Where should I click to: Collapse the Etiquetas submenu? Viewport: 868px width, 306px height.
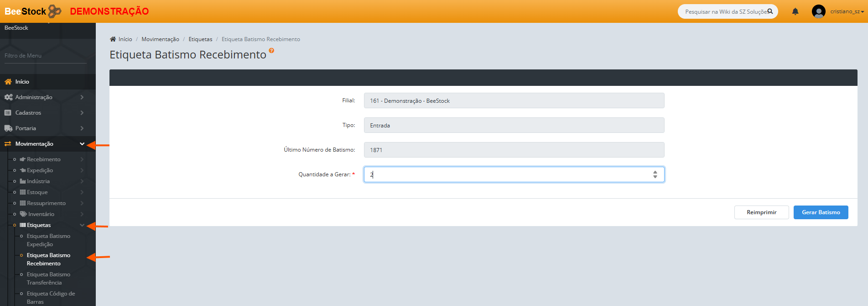[x=82, y=225]
